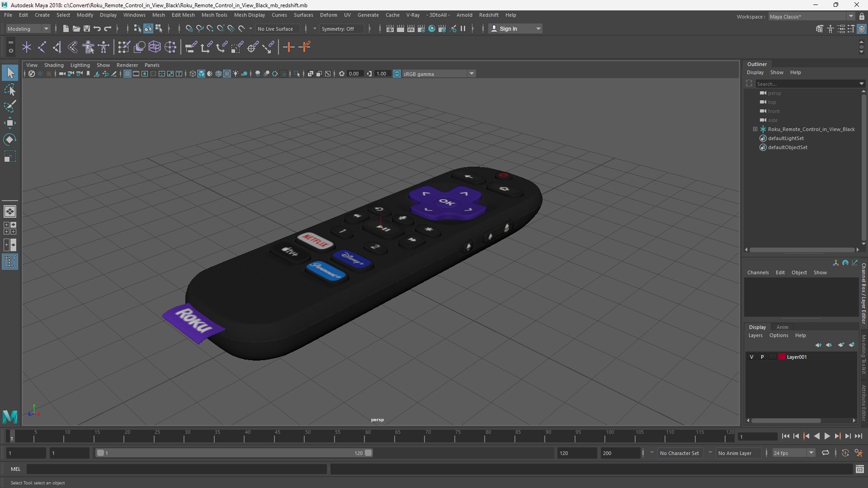Image resolution: width=868 pixels, height=488 pixels.
Task: Toggle loop playback button
Action: pyautogui.click(x=826, y=453)
